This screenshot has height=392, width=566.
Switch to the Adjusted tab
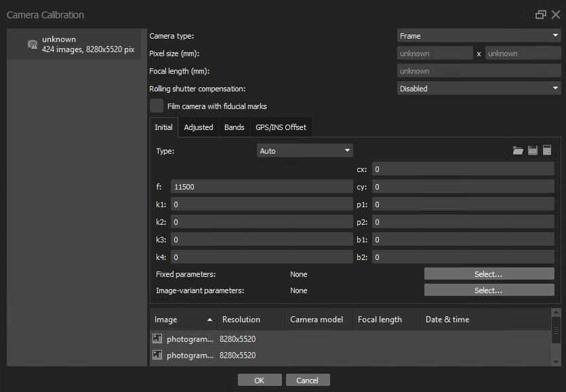(x=199, y=127)
